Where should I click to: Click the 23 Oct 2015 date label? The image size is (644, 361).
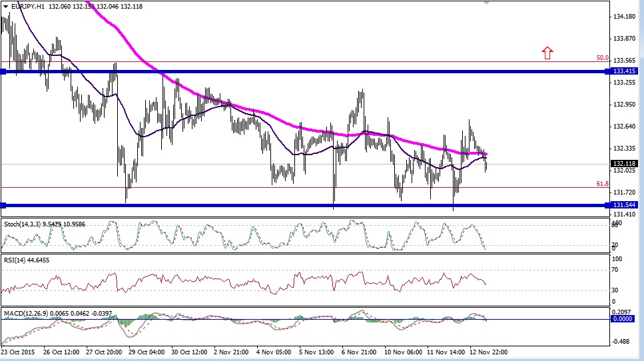tap(18, 352)
